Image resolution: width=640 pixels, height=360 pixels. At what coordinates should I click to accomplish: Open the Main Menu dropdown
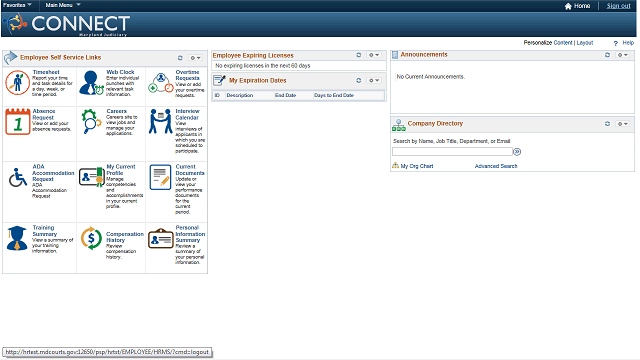pos(63,5)
